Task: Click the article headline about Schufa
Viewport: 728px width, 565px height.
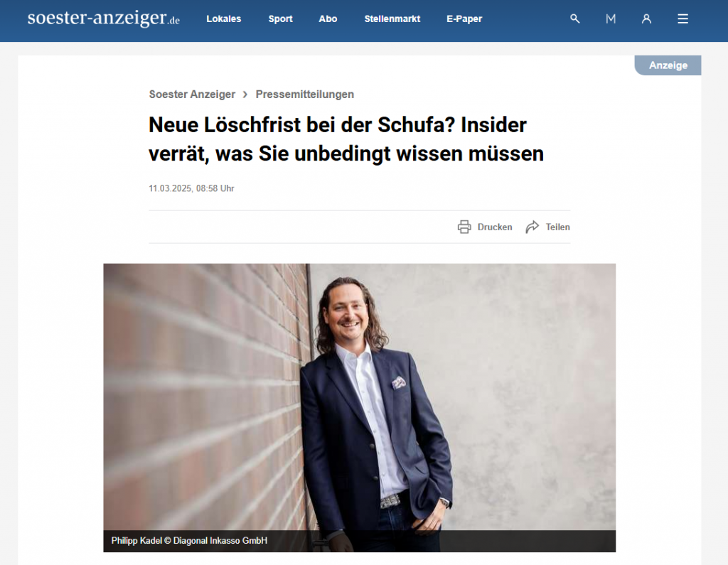Action: tap(346, 139)
